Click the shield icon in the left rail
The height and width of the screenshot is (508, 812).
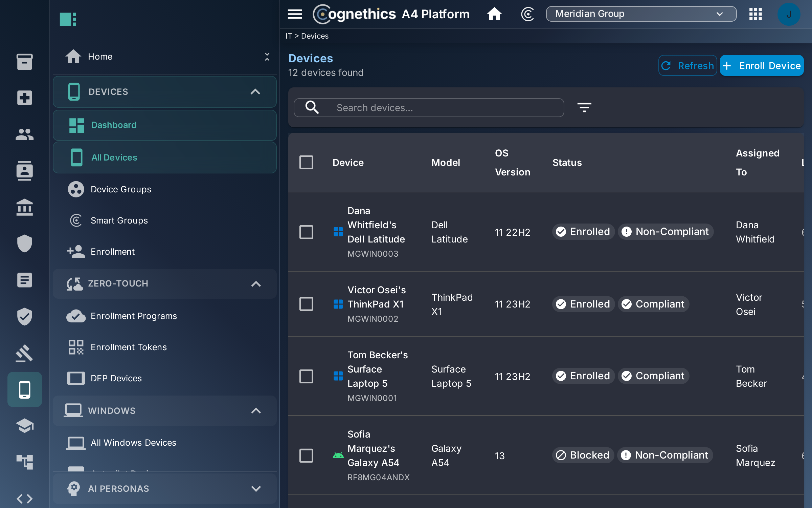click(24, 244)
